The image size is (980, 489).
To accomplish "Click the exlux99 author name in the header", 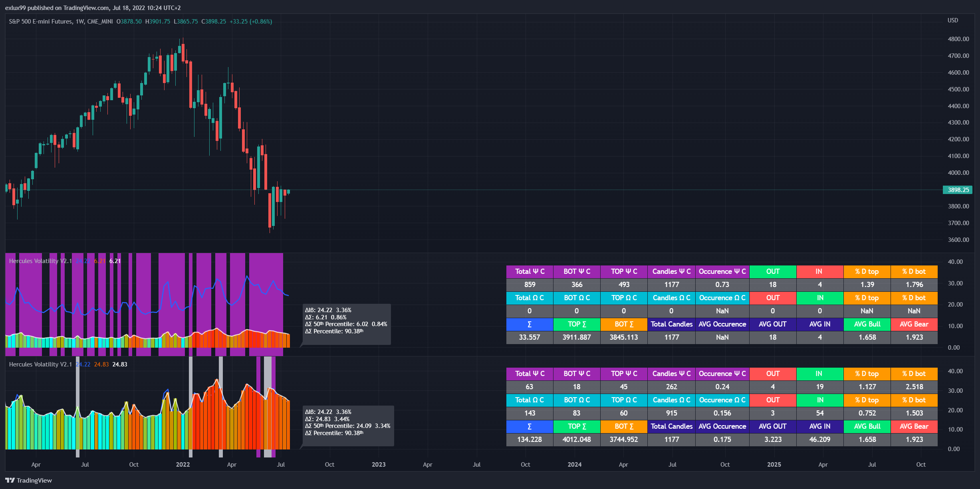I will coord(15,8).
